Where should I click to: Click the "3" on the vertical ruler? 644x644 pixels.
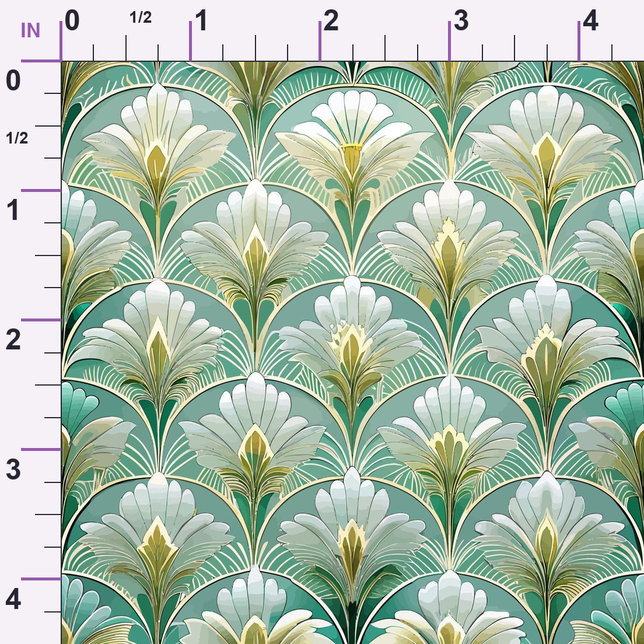pyautogui.click(x=13, y=470)
